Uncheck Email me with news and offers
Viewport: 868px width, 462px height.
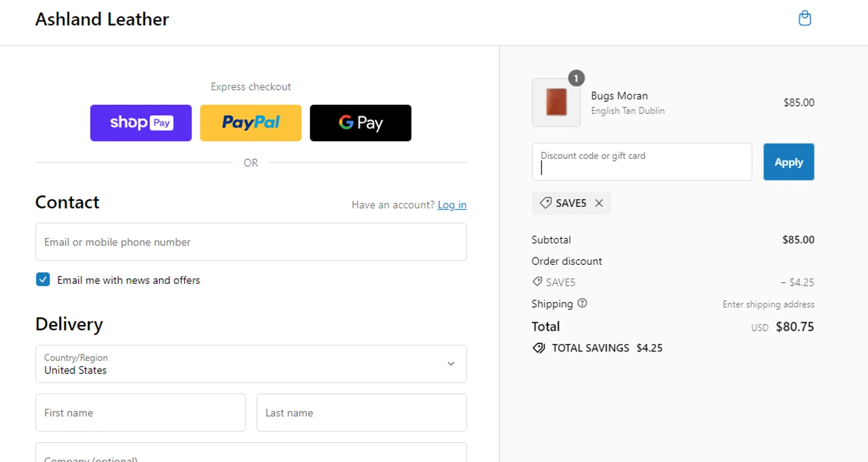click(x=43, y=280)
